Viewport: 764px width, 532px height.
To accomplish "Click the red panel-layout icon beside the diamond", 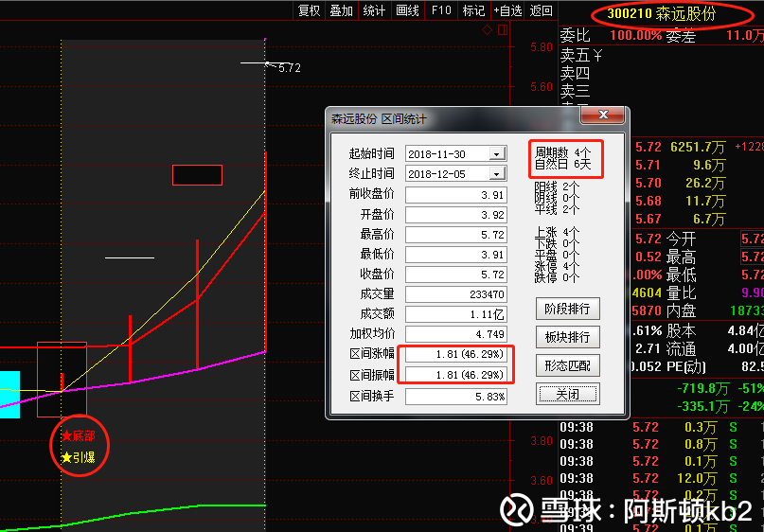I will point(503,30).
